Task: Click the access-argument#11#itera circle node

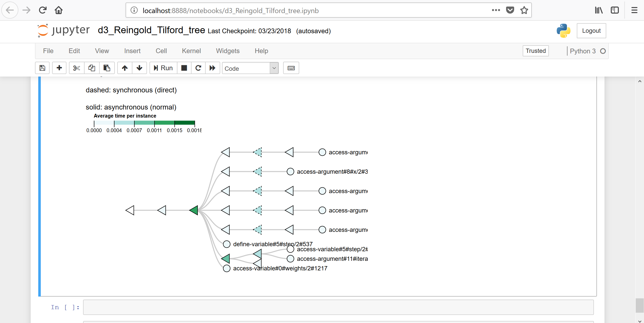Action: (x=290, y=259)
